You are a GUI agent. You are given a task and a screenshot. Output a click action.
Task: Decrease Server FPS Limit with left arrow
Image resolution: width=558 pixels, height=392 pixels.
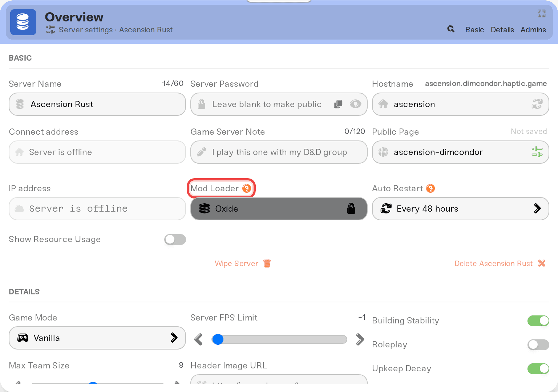pyautogui.click(x=198, y=339)
